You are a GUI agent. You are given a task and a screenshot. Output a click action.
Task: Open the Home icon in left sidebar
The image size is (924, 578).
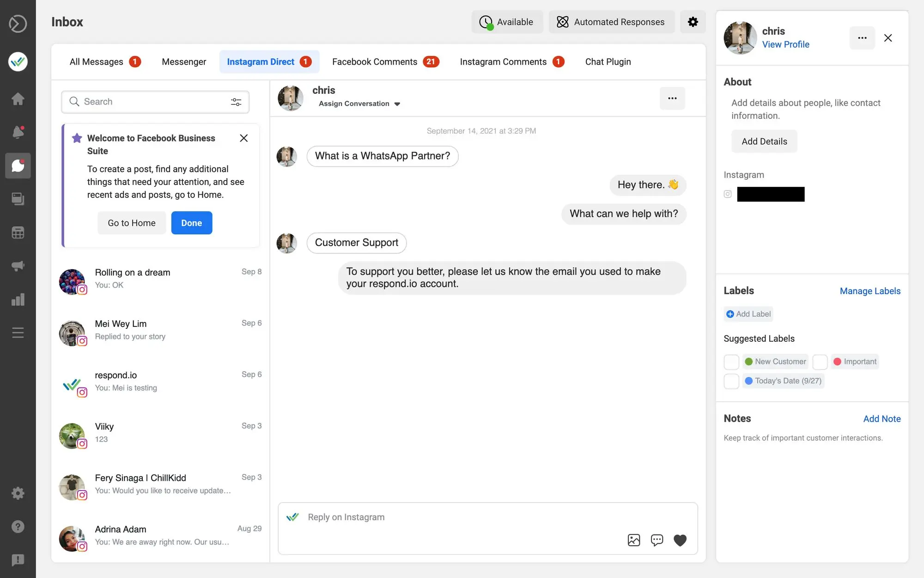[x=18, y=98]
